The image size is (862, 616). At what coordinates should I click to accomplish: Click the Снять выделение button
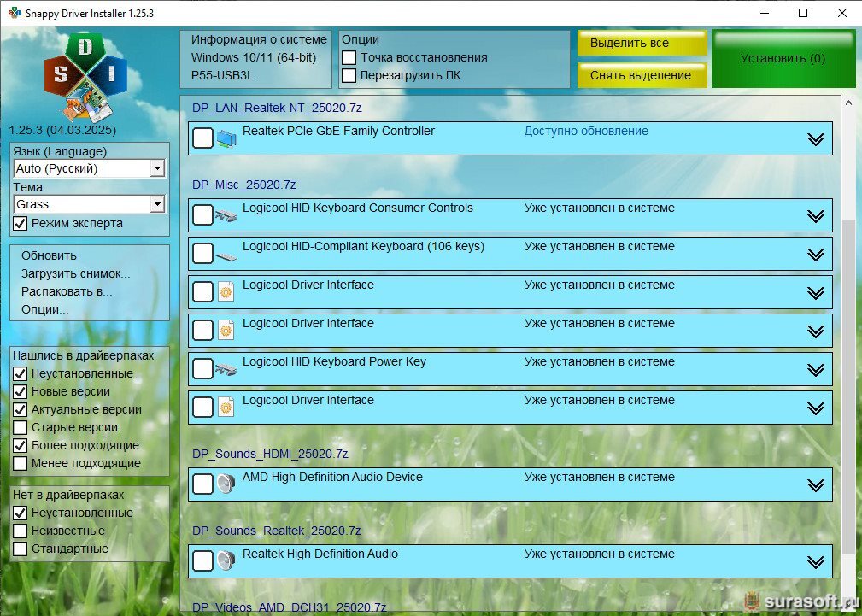(642, 75)
